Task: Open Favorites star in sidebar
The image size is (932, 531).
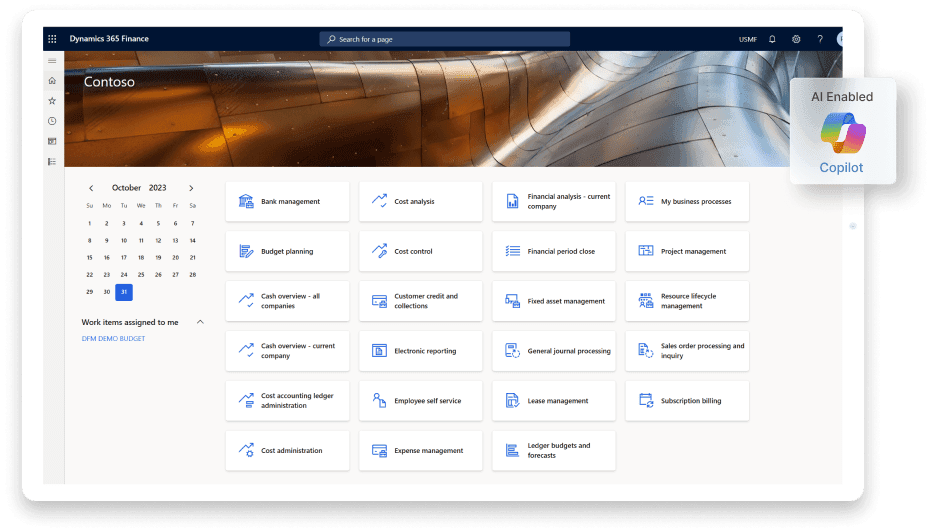Action: tap(52, 100)
